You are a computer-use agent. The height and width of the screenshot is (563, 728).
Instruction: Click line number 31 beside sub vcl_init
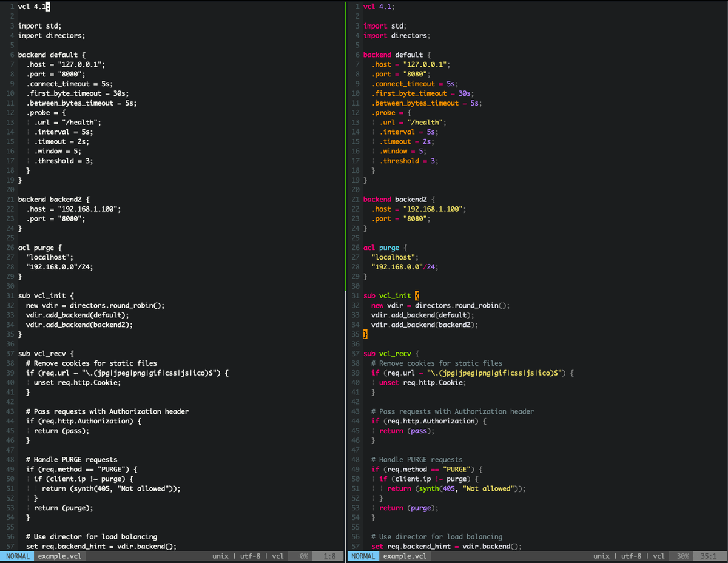[x=9, y=295]
